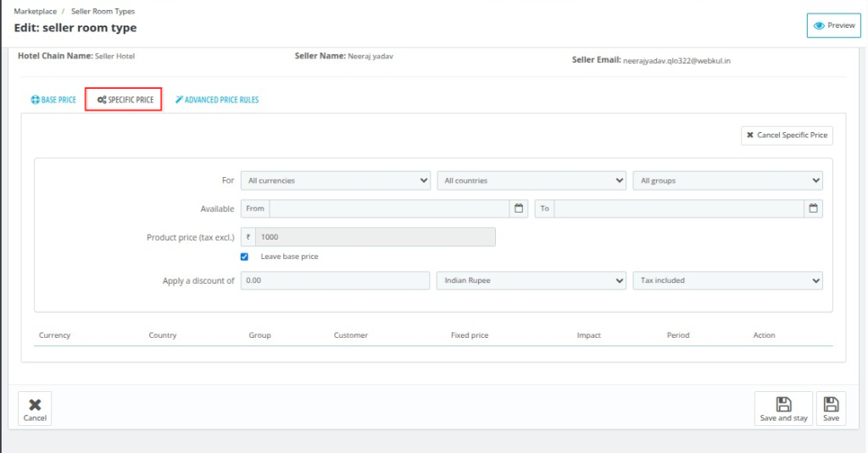Open the All groups dropdown
The width and height of the screenshot is (868, 453).
[727, 181]
